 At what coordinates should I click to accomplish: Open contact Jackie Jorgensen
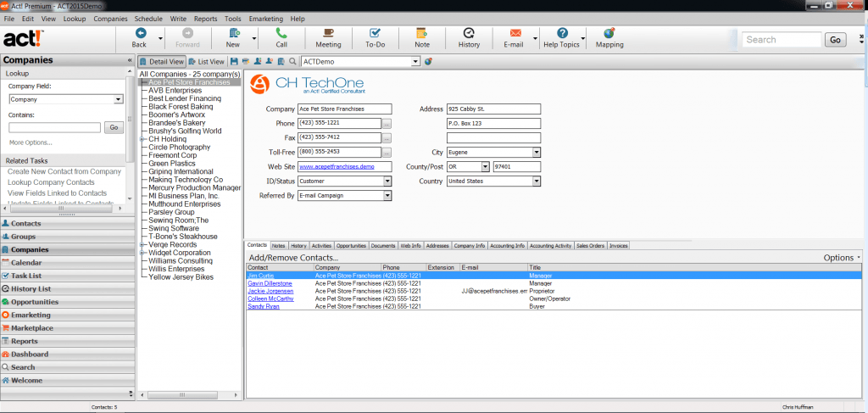coord(270,291)
